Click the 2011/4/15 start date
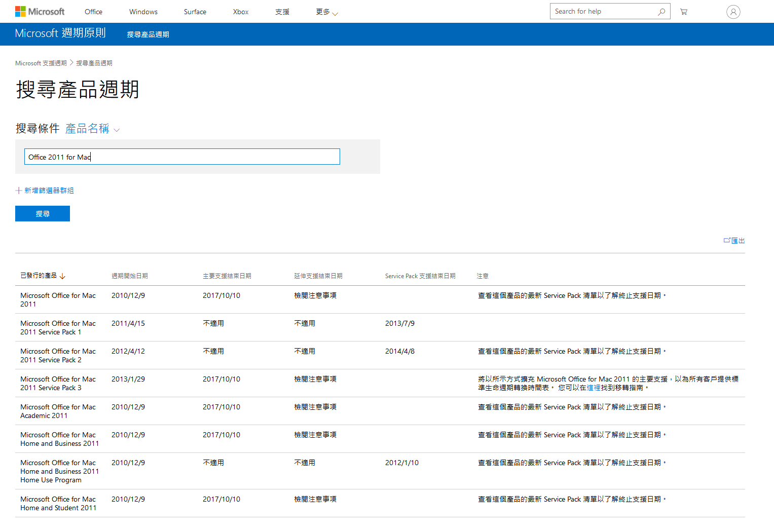The width and height of the screenshot is (774, 532). tap(128, 323)
